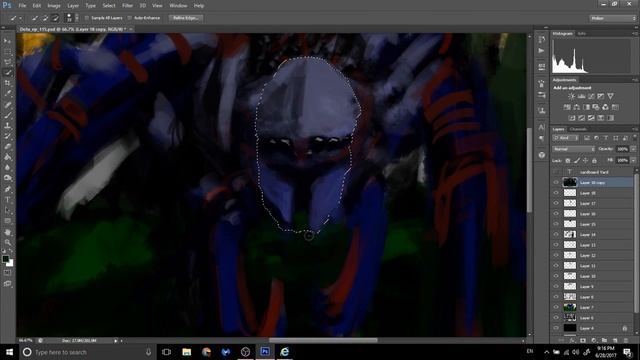
Task: Select the Dodge tool
Action: (7, 178)
